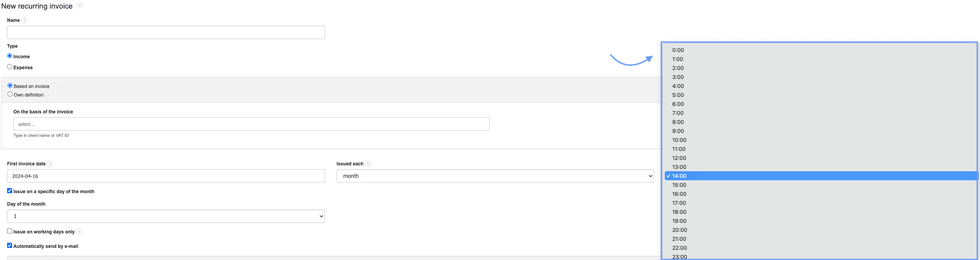The width and height of the screenshot is (980, 260).
Task: Open the basis invoice select field
Action: point(251,124)
